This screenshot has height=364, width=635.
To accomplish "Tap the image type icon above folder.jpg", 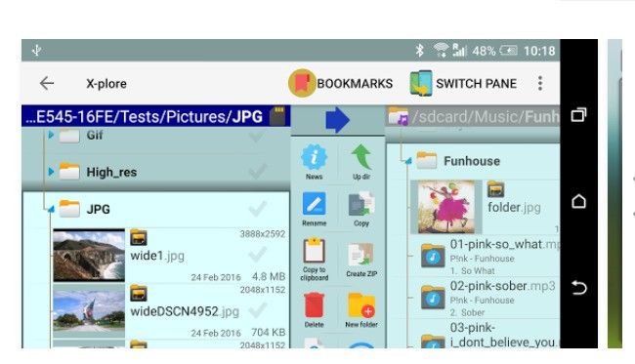I will (495, 189).
